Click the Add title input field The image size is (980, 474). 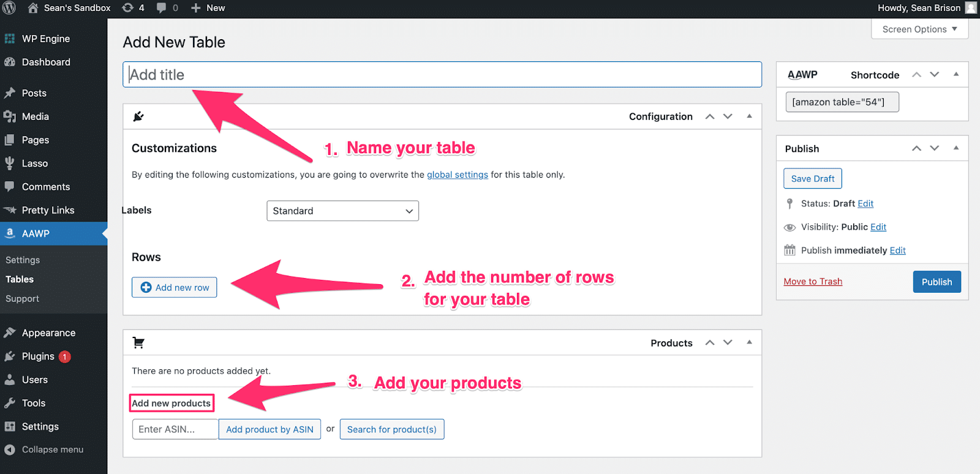coord(442,75)
